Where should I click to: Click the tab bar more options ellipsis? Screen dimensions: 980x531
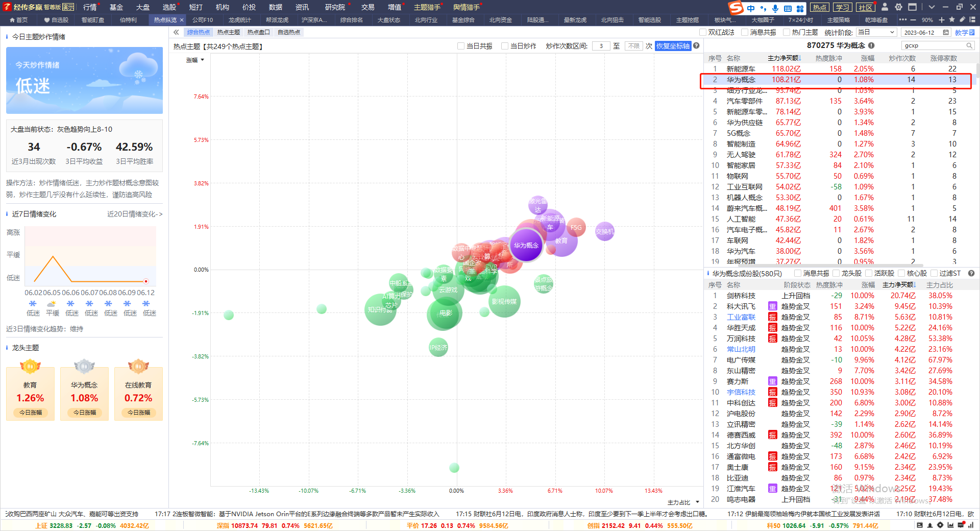pyautogui.click(x=902, y=20)
